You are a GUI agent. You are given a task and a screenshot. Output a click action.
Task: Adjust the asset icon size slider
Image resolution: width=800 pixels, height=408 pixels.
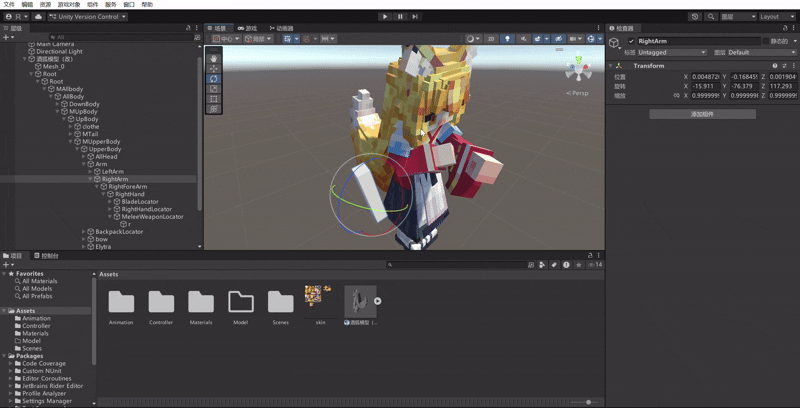588,402
